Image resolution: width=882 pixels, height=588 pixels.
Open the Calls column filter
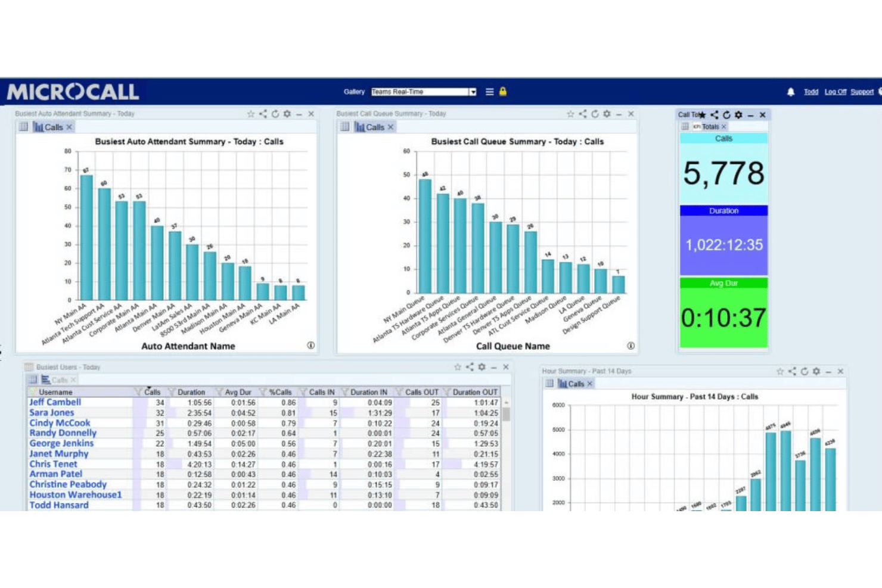(138, 392)
